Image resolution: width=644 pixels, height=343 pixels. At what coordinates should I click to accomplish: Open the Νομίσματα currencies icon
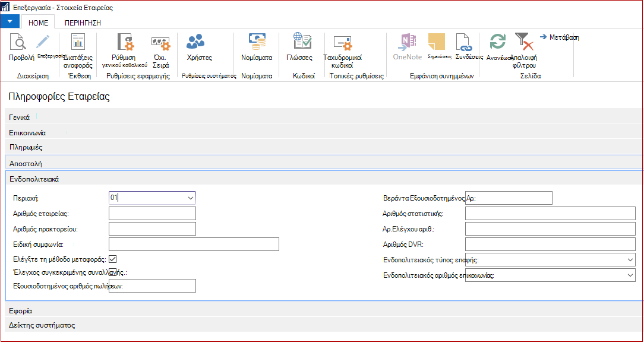[257, 42]
